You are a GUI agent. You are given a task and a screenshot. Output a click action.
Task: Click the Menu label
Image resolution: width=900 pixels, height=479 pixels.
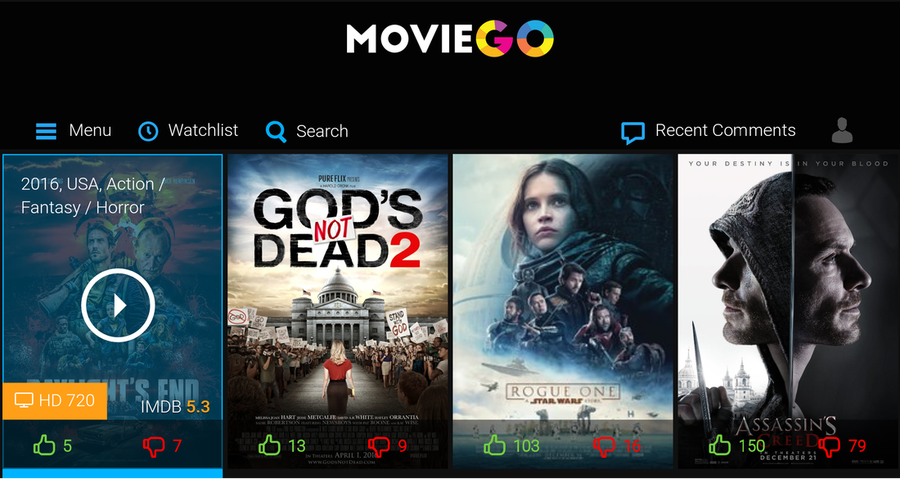[x=90, y=131]
